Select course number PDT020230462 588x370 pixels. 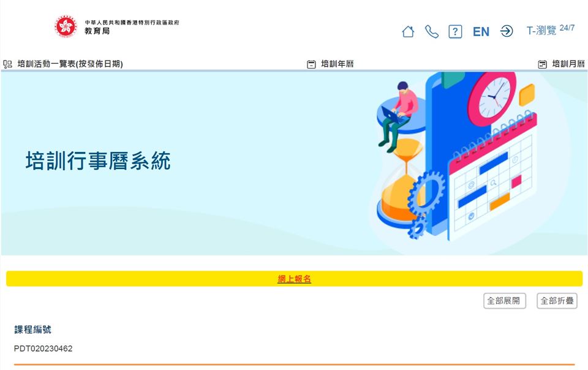coord(43,349)
